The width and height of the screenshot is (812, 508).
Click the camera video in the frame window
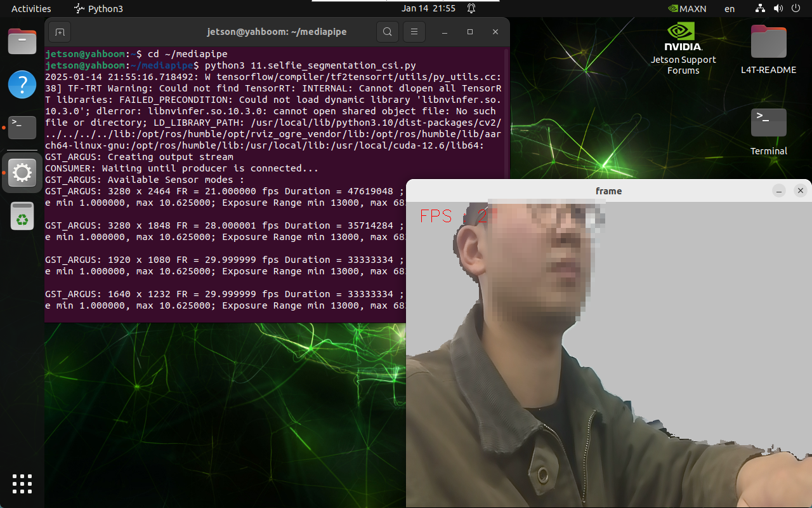click(609, 355)
